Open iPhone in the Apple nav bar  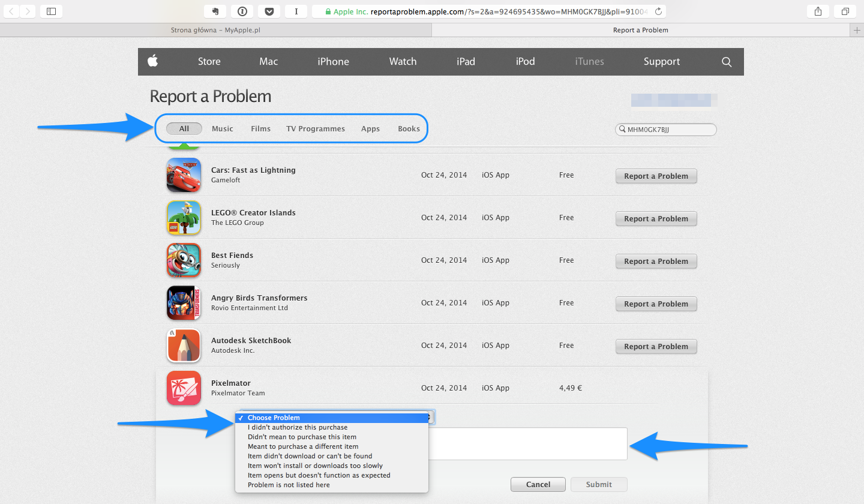click(333, 61)
